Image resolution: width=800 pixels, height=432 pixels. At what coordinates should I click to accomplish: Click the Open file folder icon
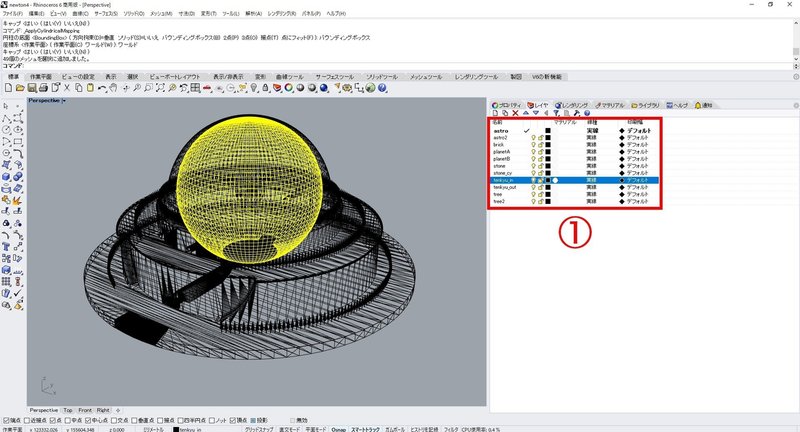click(x=19, y=88)
